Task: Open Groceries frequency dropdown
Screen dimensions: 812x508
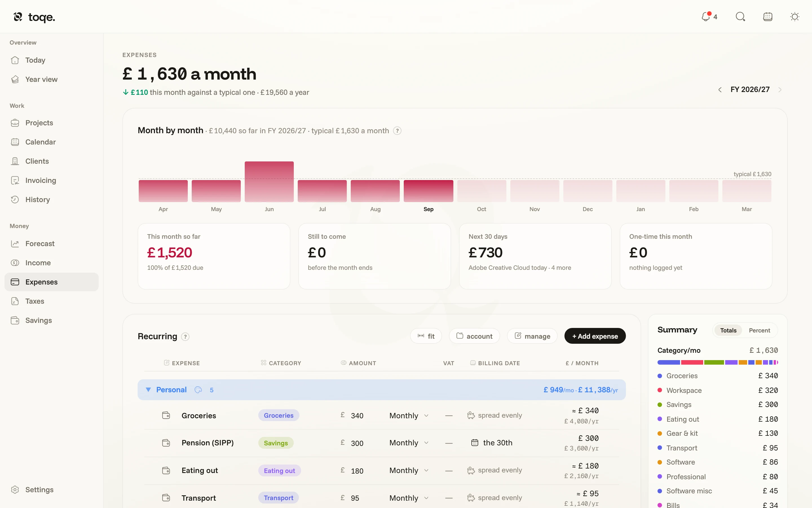Action: coord(409,416)
